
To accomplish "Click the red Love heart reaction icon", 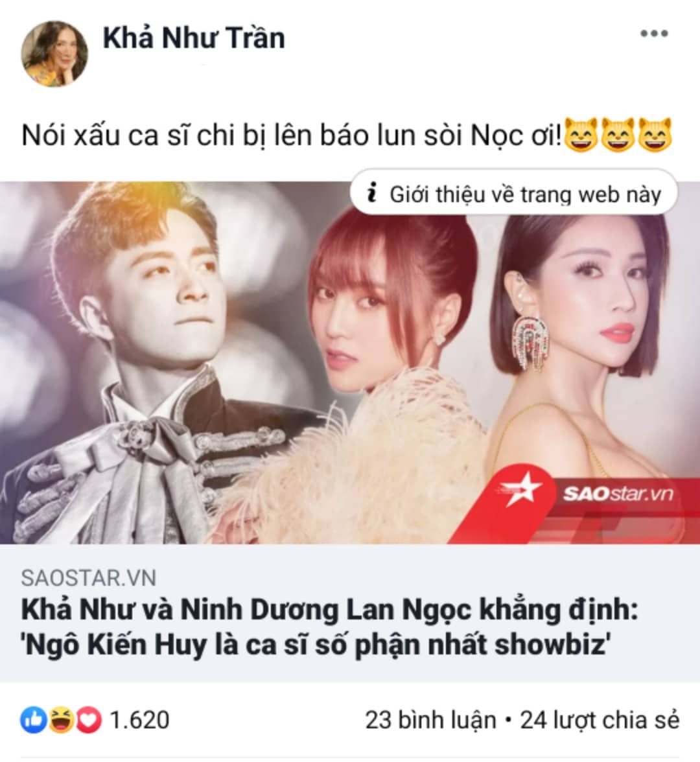I will tap(88, 721).
